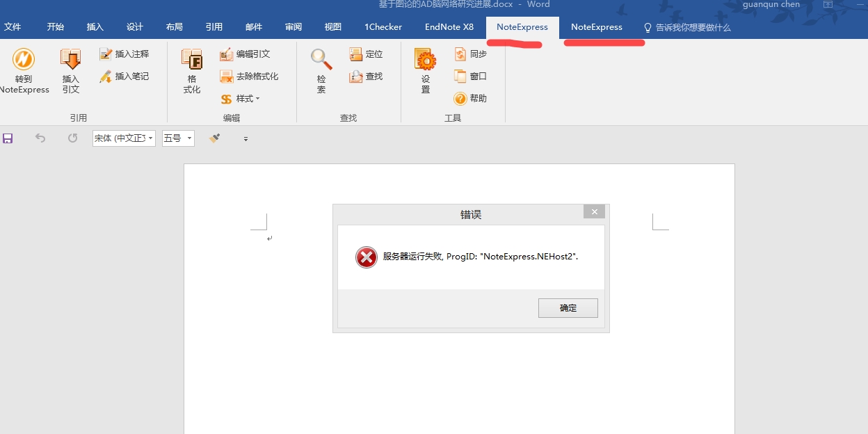Screen dimensions: 868x434
Task: Switch to the 开始 home tab
Action: pos(56,27)
